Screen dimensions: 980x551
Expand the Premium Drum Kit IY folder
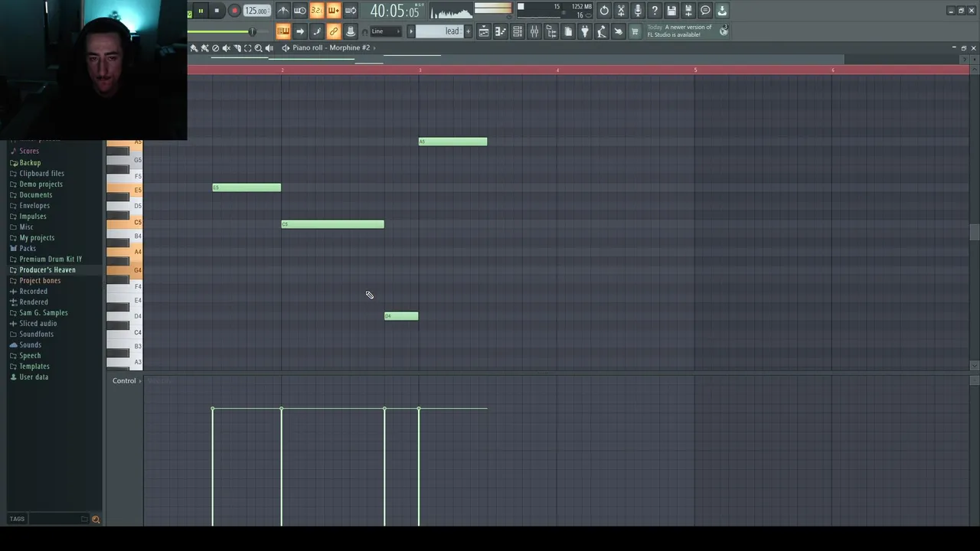(x=51, y=259)
